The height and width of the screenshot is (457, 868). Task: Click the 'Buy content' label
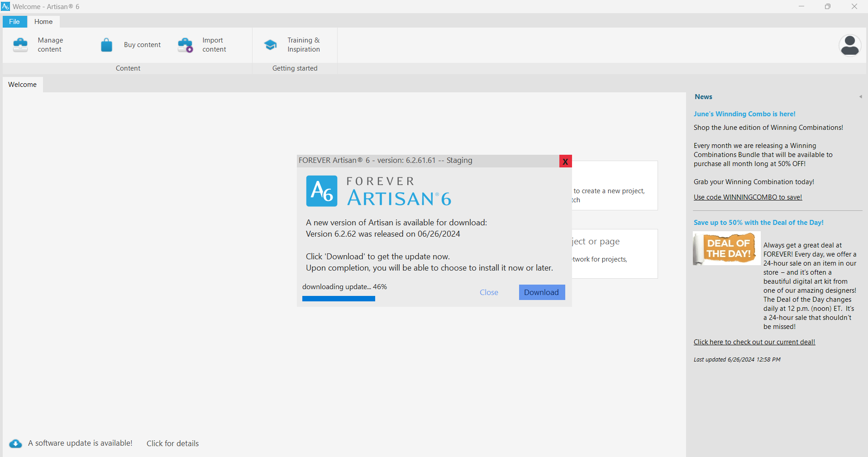(142, 45)
